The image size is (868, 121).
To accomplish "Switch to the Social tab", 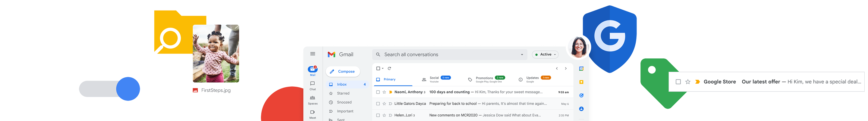I will [436, 79].
